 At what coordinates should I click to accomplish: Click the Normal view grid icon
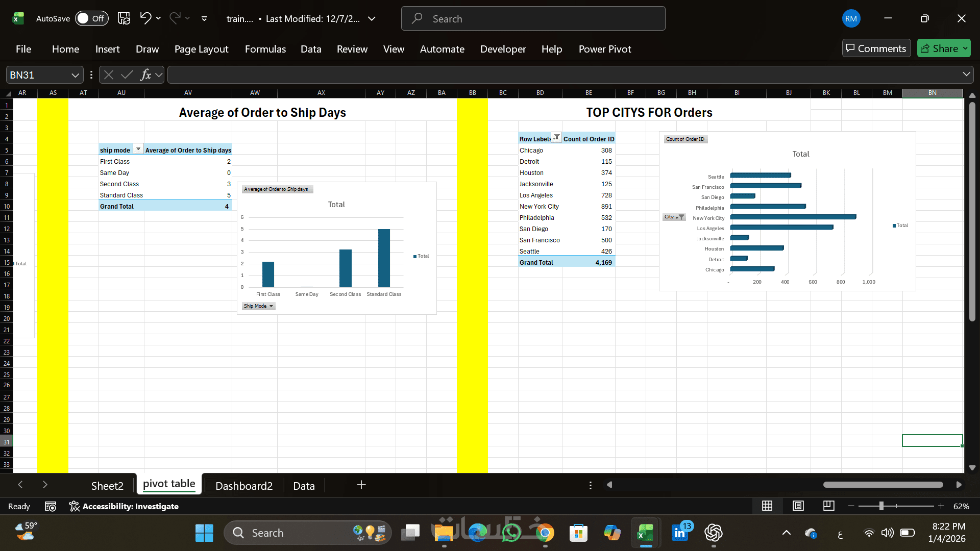point(767,506)
